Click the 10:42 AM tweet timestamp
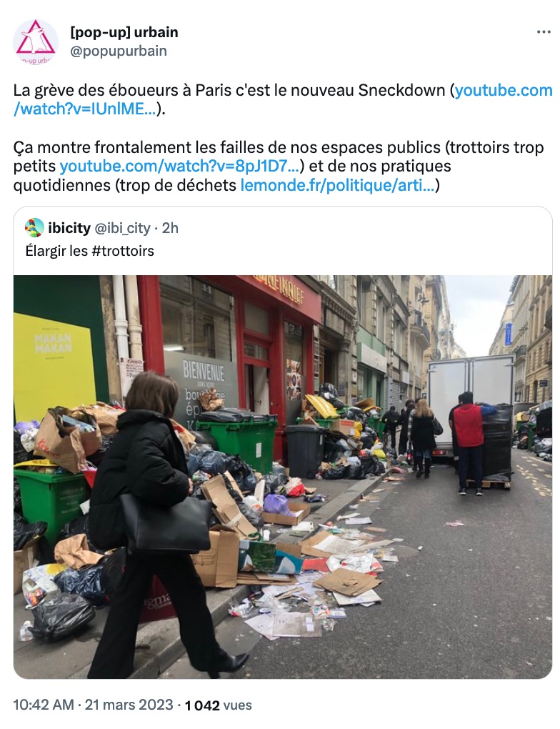The width and height of the screenshot is (560, 729). pos(44,705)
